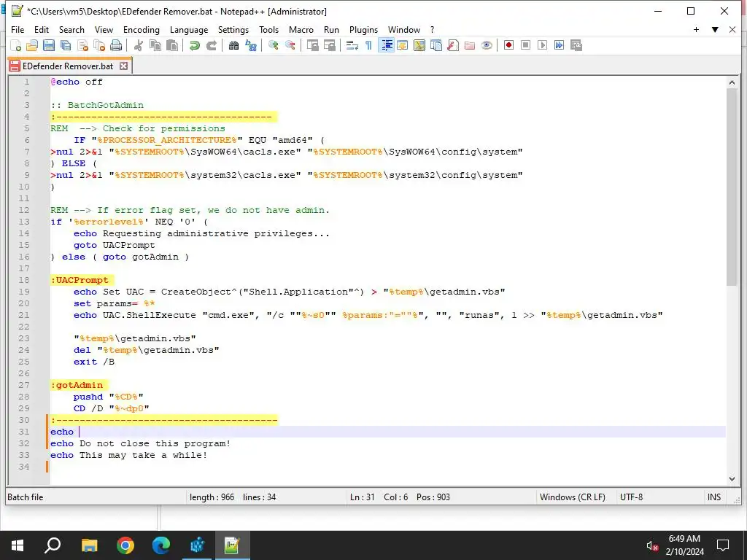The image size is (747, 560).
Task: Redo the edit with the Redo arrow icon
Action: click(211, 45)
